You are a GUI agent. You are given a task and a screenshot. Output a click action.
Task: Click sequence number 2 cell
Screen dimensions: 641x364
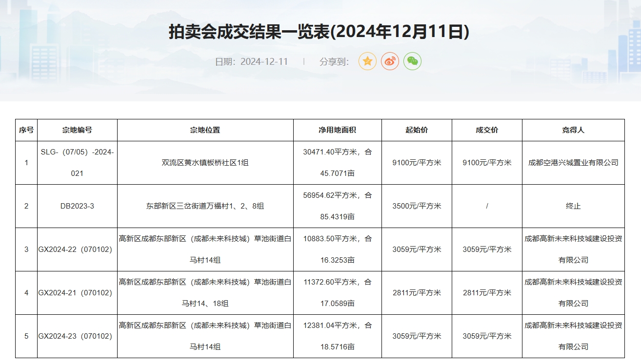coord(26,206)
